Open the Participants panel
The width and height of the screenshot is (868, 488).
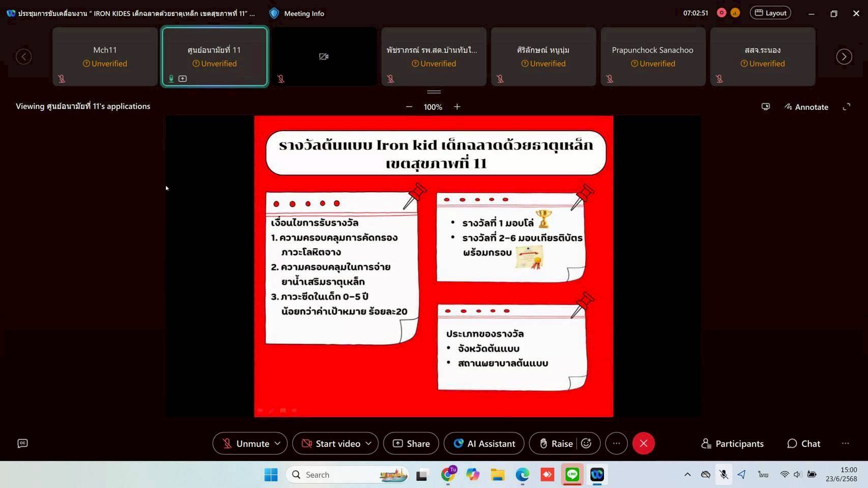coord(733,443)
